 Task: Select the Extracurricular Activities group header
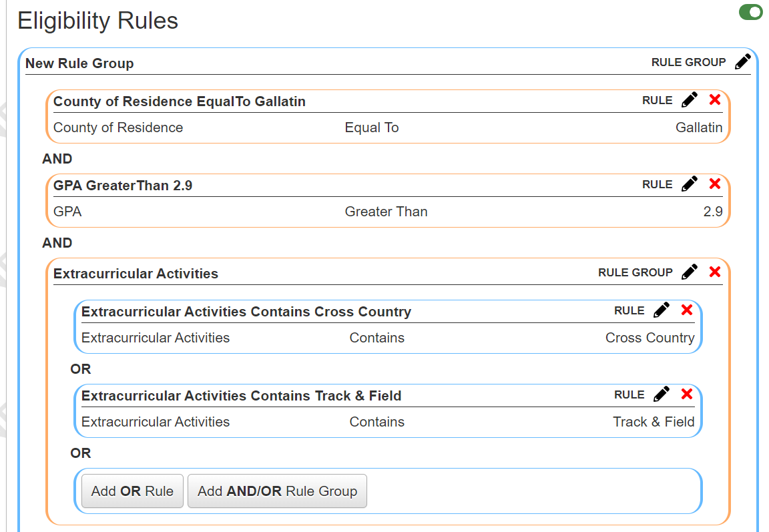[x=136, y=273]
